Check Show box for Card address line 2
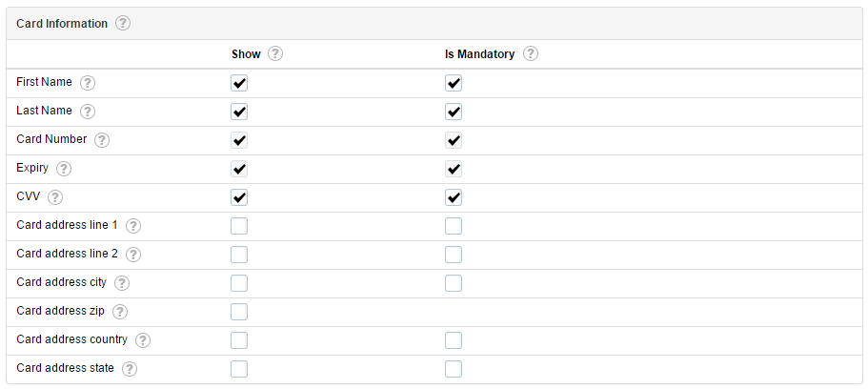The height and width of the screenshot is (389, 868). pos(239,255)
